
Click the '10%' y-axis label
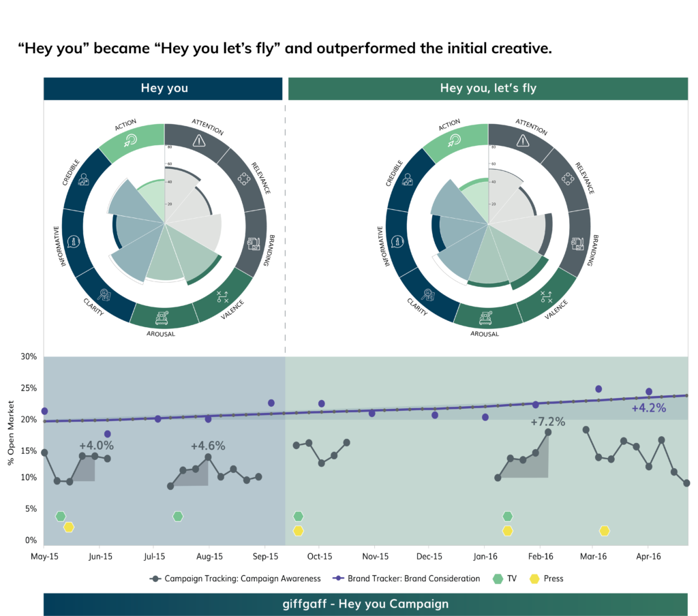pyautogui.click(x=29, y=477)
